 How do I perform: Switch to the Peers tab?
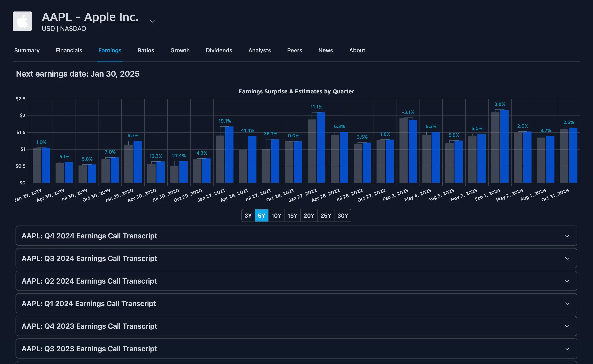click(x=295, y=50)
